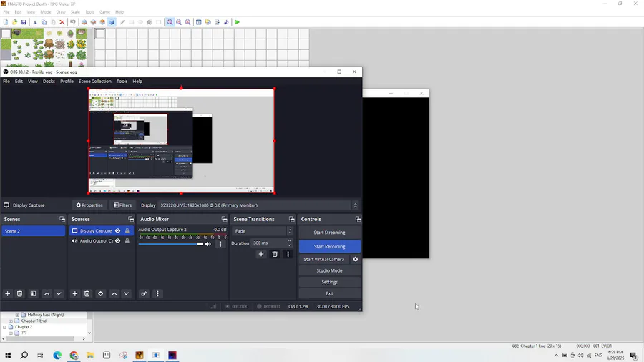Click the Start Virtual Camera button
The height and width of the screenshot is (362, 644).
(x=323, y=259)
